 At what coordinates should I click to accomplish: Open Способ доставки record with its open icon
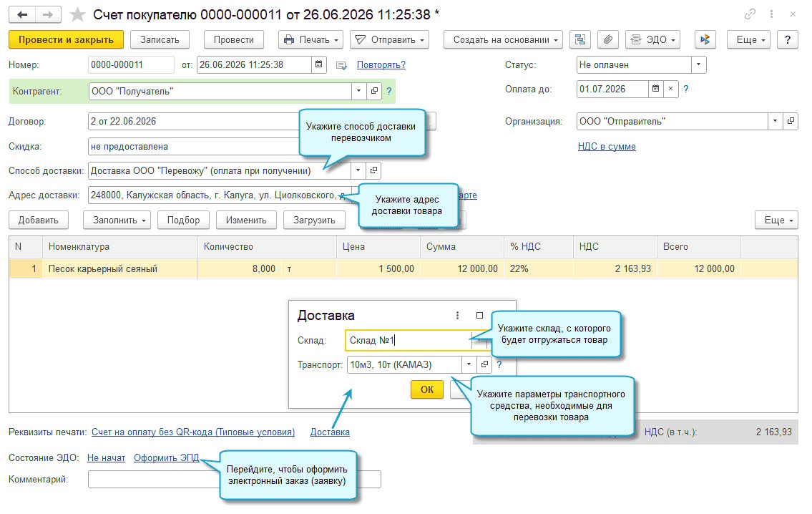coord(374,170)
